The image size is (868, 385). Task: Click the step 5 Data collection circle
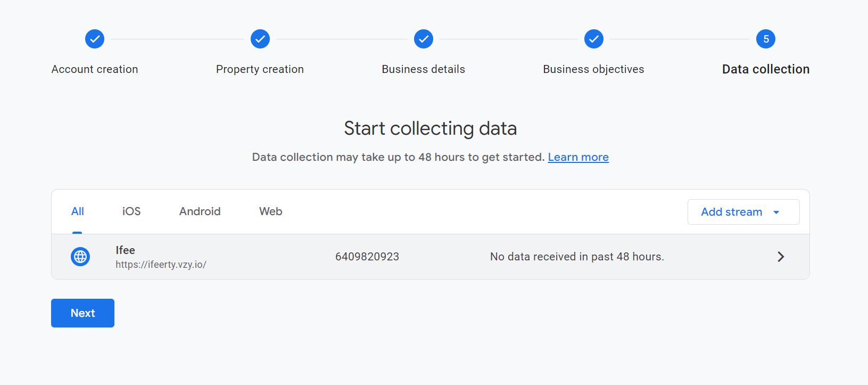pyautogui.click(x=766, y=39)
